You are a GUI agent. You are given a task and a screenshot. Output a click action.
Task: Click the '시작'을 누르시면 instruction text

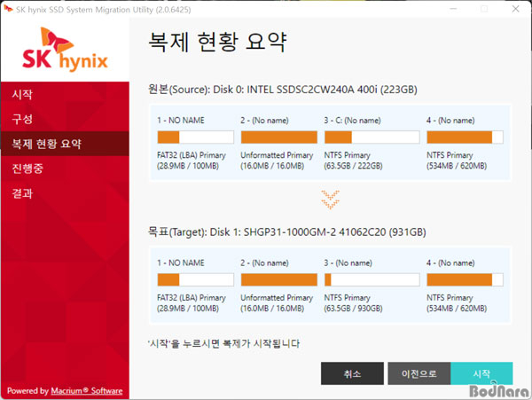pyautogui.click(x=224, y=343)
